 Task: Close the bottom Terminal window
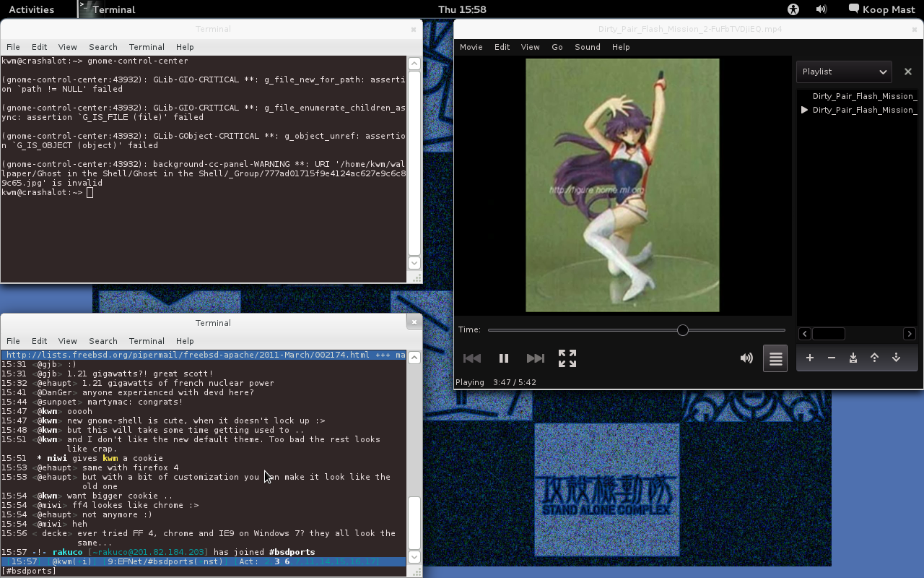414,322
